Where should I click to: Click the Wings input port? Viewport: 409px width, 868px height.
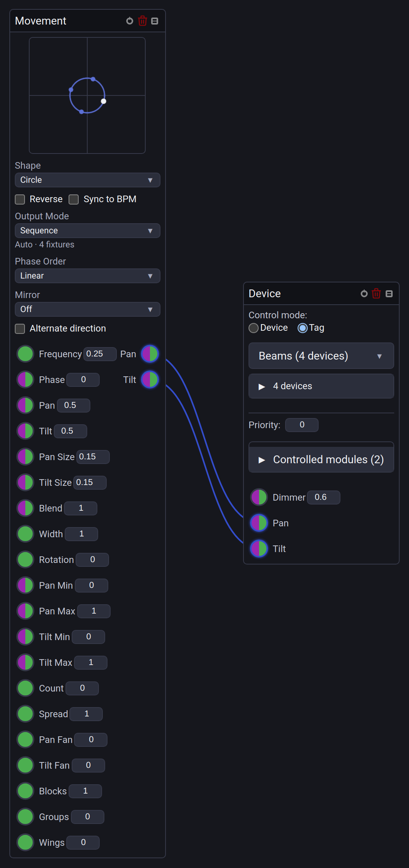[x=25, y=842]
